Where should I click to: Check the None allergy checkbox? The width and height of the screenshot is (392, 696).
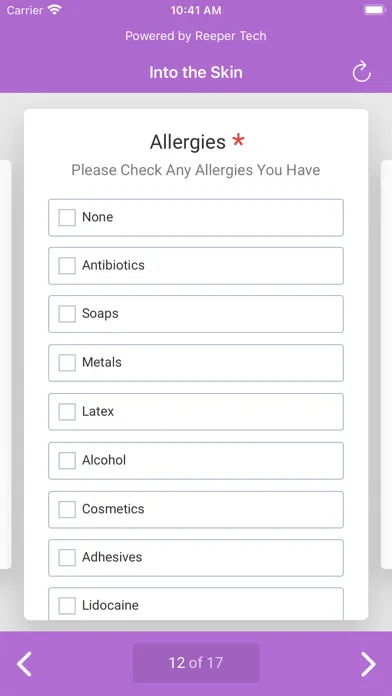point(67,218)
